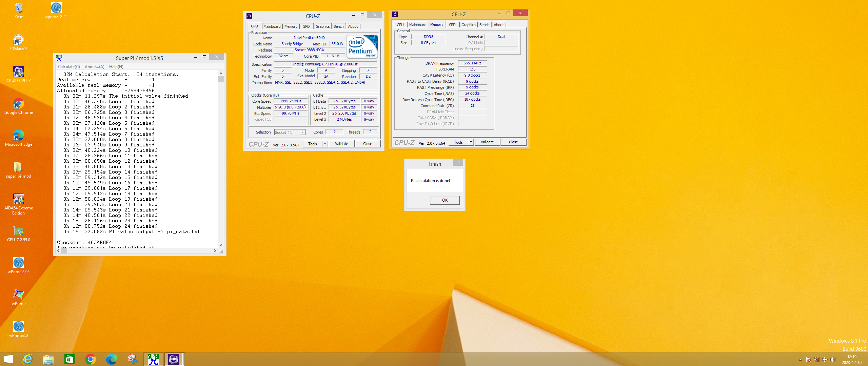Click the Intel Pentium inside logo

[x=362, y=47]
